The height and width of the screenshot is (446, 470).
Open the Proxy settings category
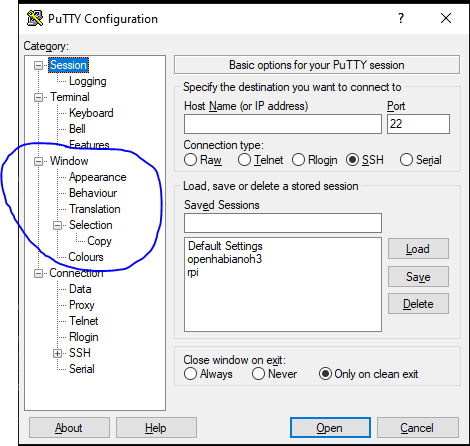coord(82,305)
